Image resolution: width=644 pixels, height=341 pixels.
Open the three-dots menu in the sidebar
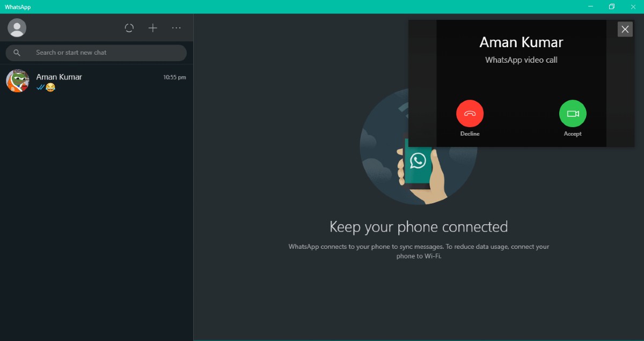coord(177,28)
